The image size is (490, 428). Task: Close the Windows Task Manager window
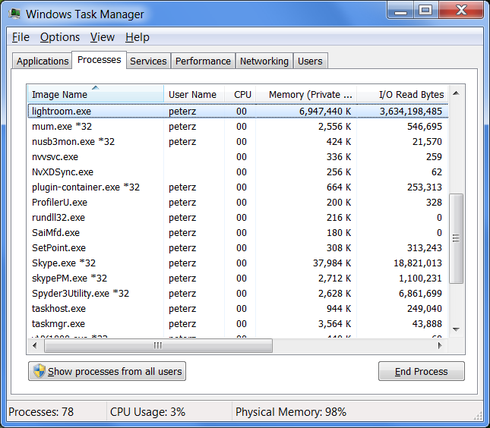click(461, 10)
